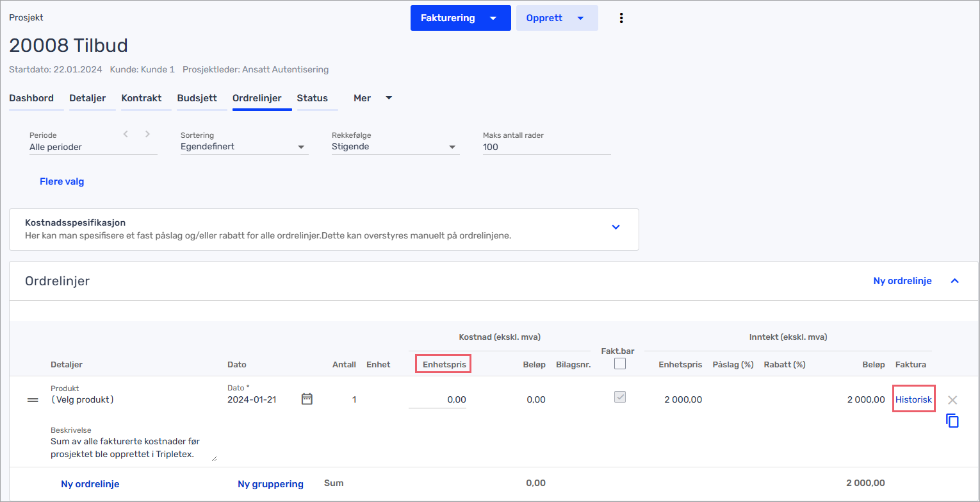The width and height of the screenshot is (980, 502).
Task: Toggle the order line Fakt.bar checkbox
Action: point(619,397)
